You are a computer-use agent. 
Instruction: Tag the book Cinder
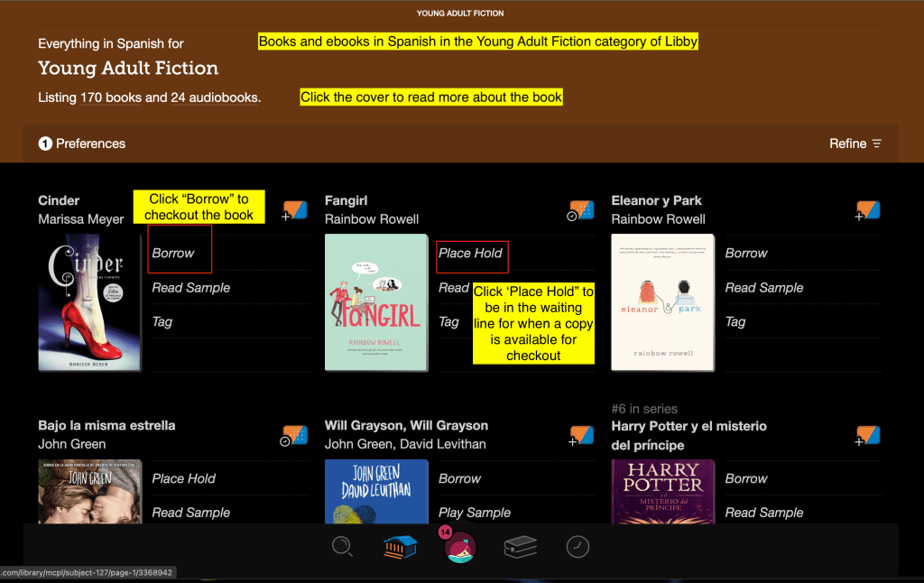coord(162,322)
